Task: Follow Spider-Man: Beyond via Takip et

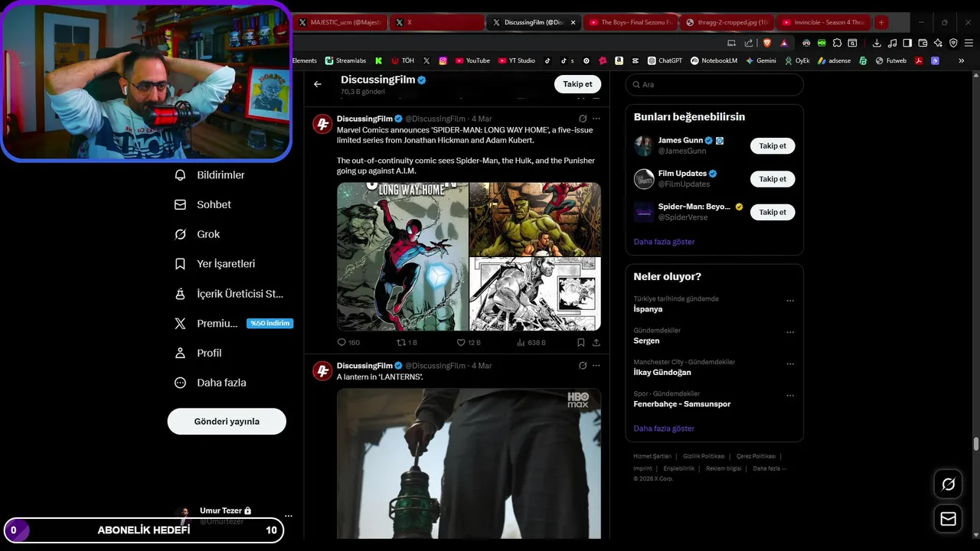Action: pyautogui.click(x=773, y=212)
